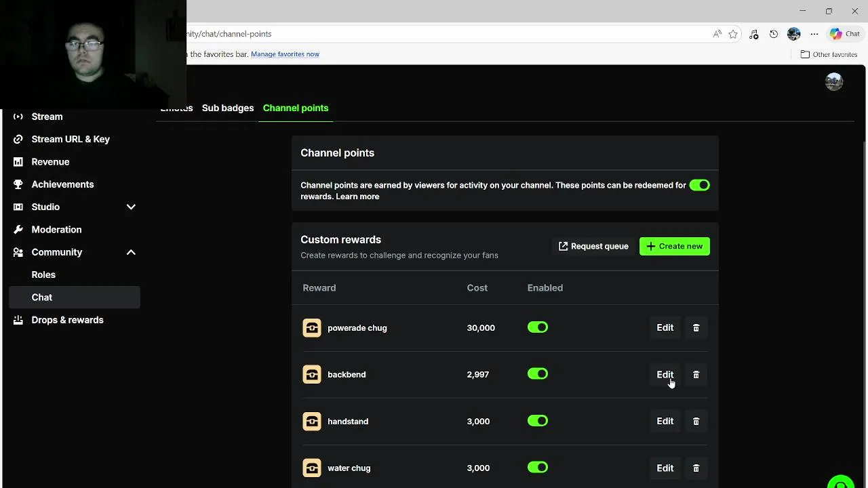868x488 pixels.
Task: Open browser history icon
Action: [774, 34]
